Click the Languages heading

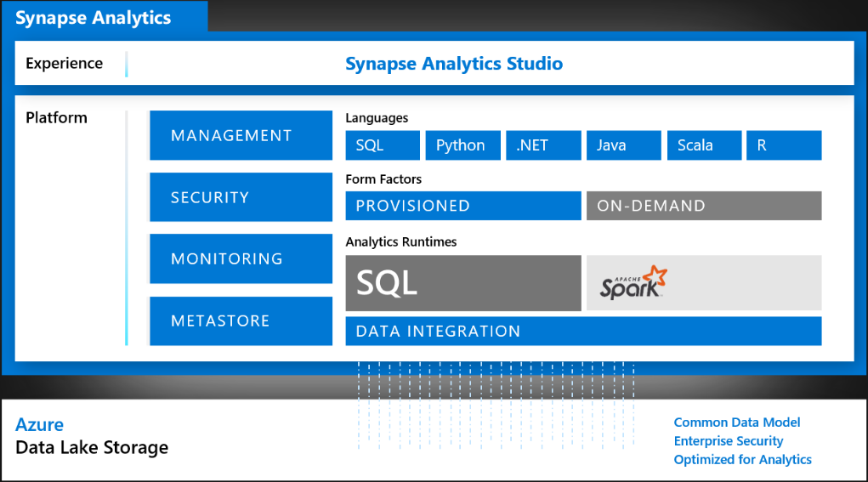tap(377, 118)
